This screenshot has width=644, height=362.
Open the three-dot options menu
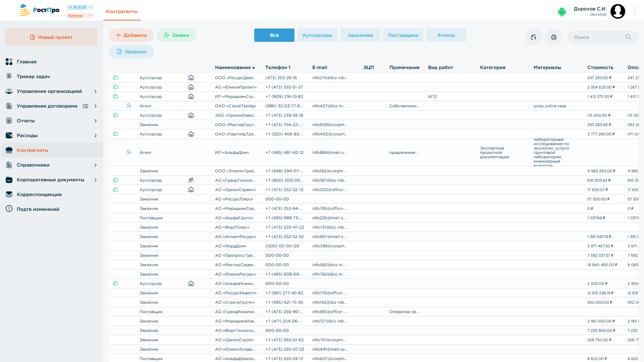point(634,11)
